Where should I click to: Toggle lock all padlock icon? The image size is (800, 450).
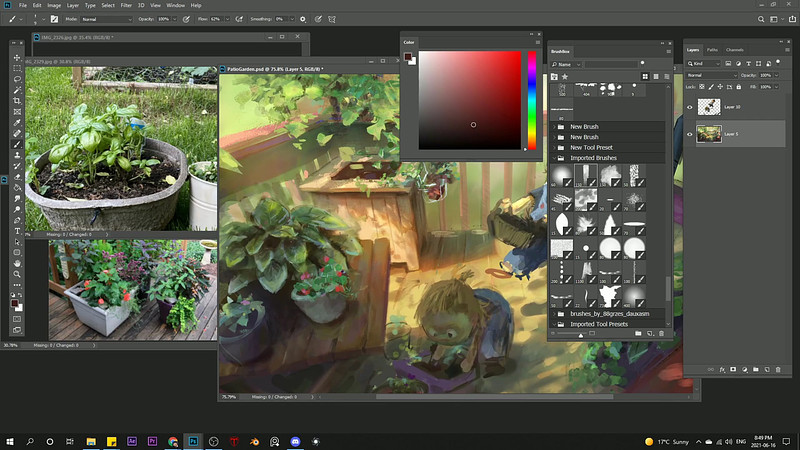click(x=738, y=87)
